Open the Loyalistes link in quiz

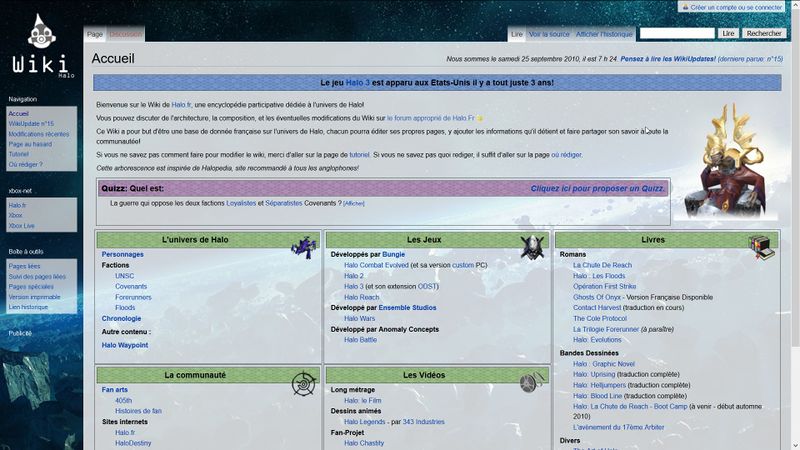(x=241, y=203)
